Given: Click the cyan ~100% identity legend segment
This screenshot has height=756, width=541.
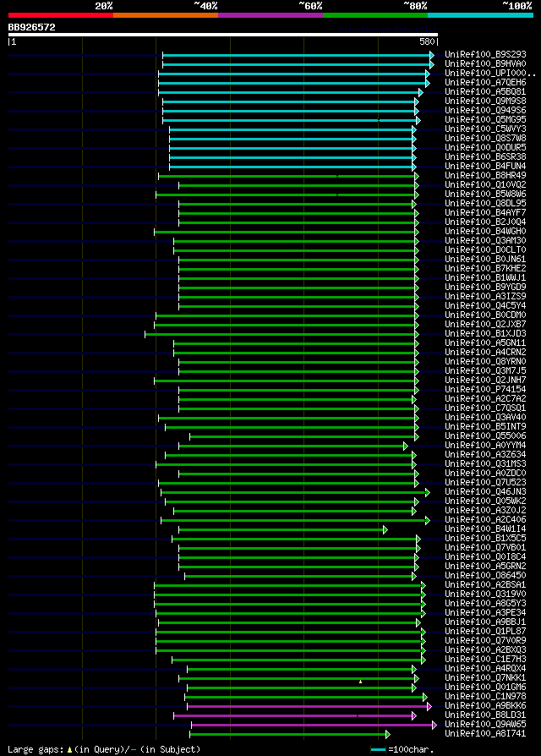Looking at the screenshot, I should click(x=480, y=15).
